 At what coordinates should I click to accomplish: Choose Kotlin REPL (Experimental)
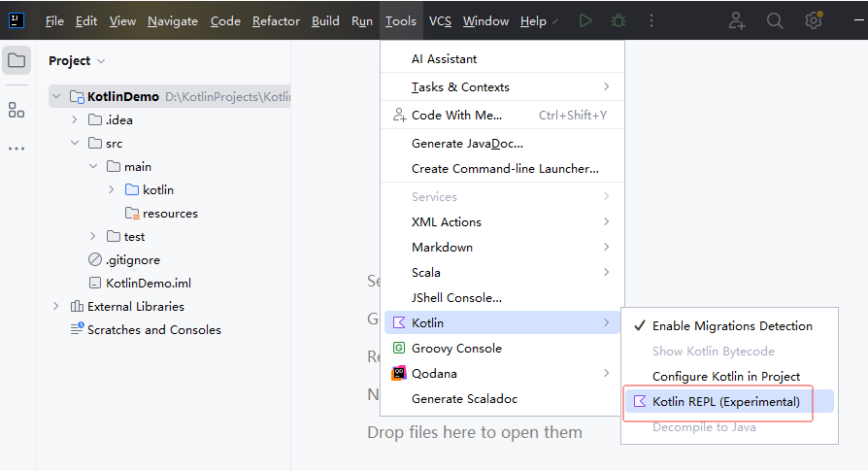tap(729, 402)
